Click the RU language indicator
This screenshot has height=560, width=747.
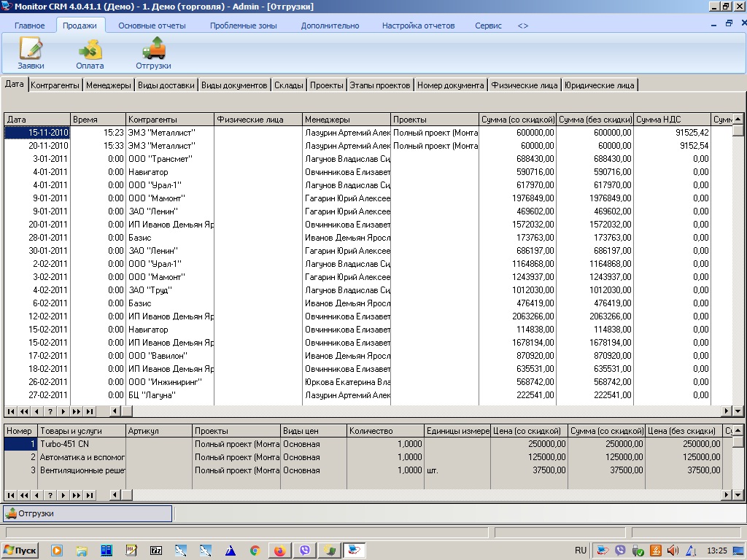(x=580, y=551)
